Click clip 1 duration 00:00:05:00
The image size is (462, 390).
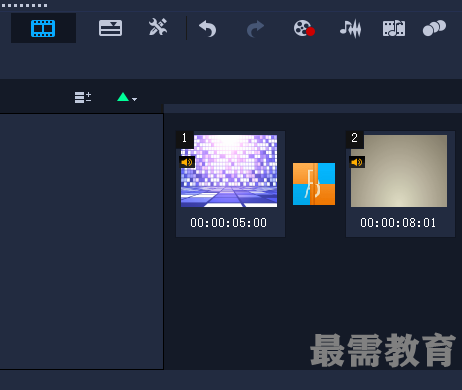[229, 223]
